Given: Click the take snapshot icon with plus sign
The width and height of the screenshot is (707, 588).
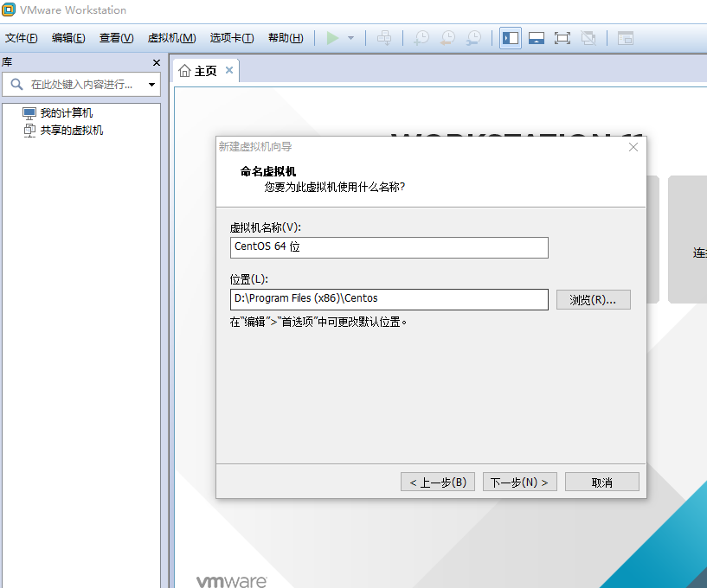Looking at the screenshot, I should tap(421, 38).
